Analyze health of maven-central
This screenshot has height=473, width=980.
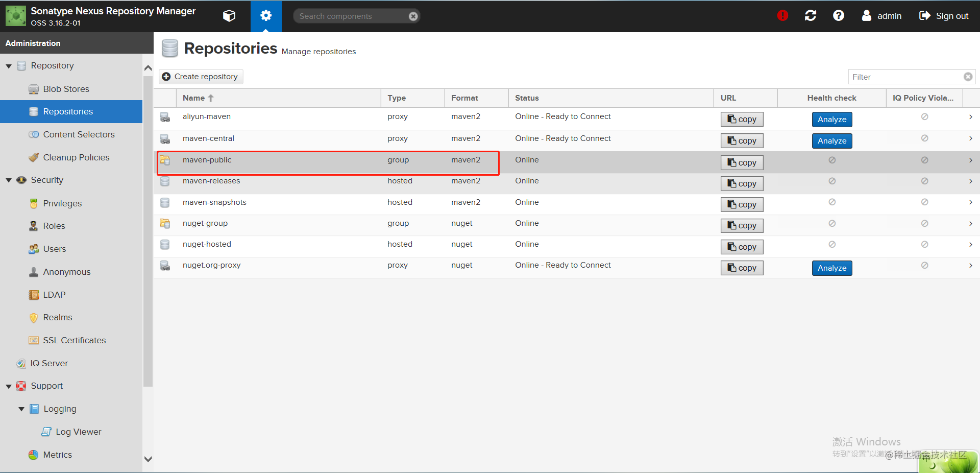pos(832,140)
